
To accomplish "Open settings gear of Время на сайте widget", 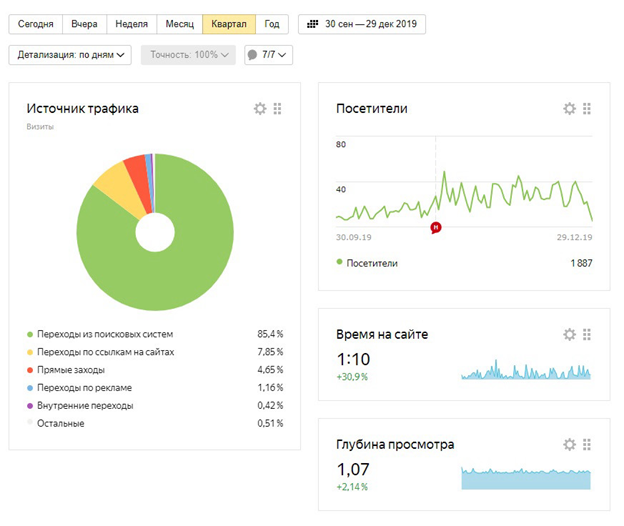I will [x=569, y=334].
